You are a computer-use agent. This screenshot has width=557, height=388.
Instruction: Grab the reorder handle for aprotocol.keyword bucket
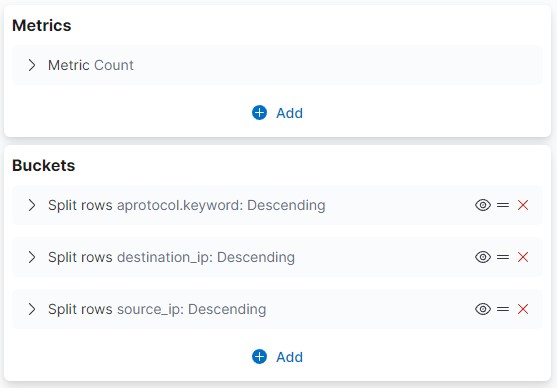[x=503, y=205]
